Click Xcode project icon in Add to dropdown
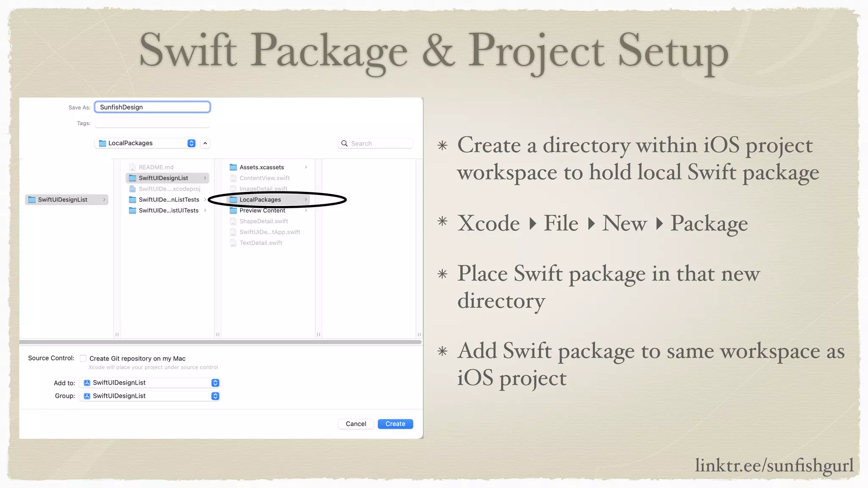Viewport: 868px width, 488px height. [x=87, y=383]
